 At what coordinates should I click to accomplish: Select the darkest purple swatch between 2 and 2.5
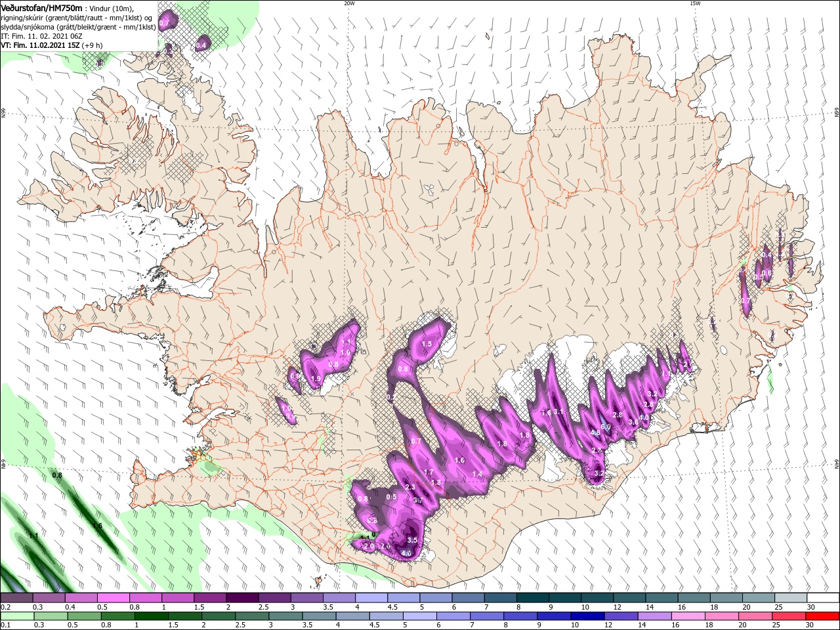[242, 598]
